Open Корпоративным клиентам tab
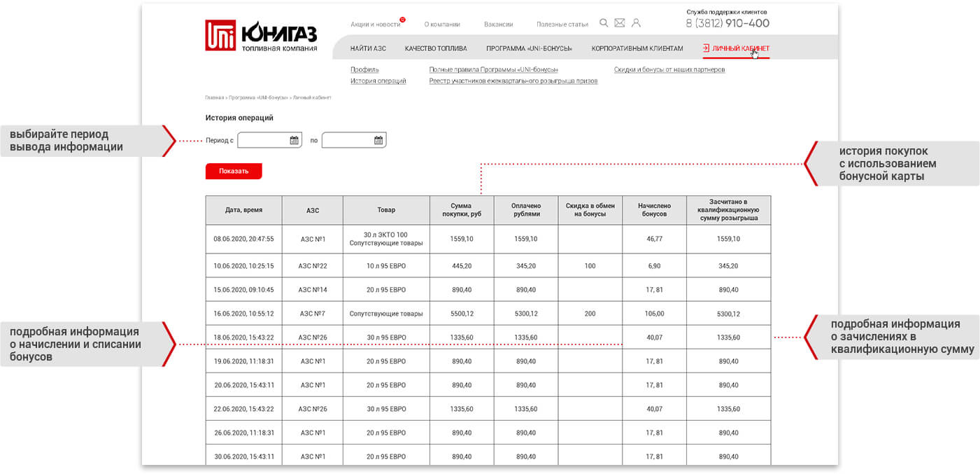 [637, 48]
